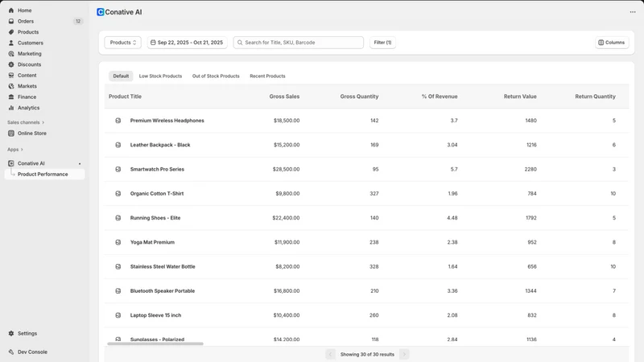Expand the Sales channels section
Image resolution: width=644 pixels, height=362 pixels.
[26, 122]
